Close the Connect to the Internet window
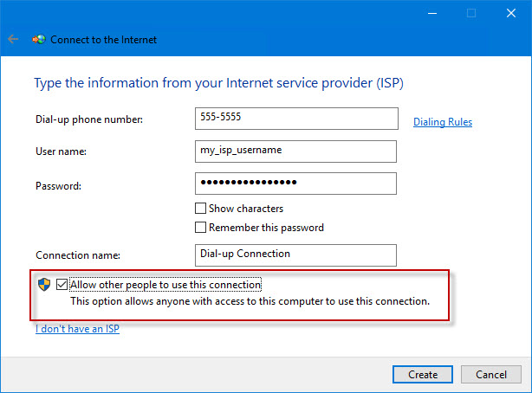 [511, 13]
